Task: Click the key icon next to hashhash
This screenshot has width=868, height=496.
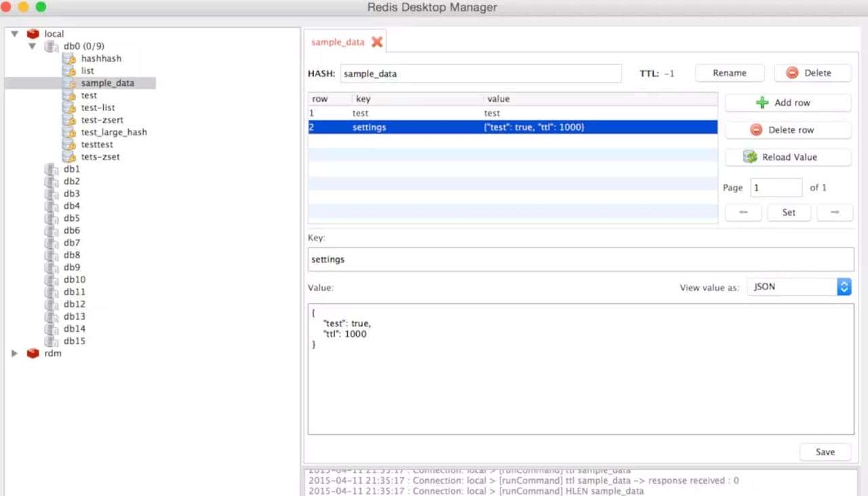Action: pyautogui.click(x=69, y=59)
